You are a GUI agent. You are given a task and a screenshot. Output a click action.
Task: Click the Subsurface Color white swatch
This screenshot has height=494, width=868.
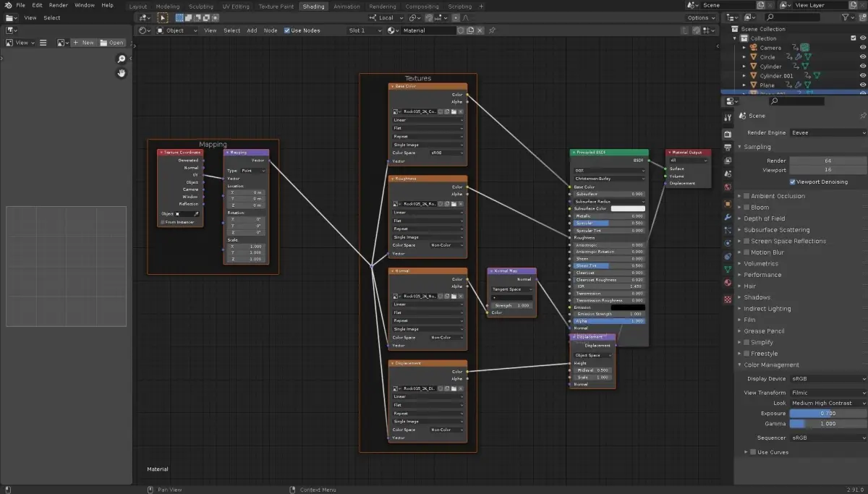(628, 208)
